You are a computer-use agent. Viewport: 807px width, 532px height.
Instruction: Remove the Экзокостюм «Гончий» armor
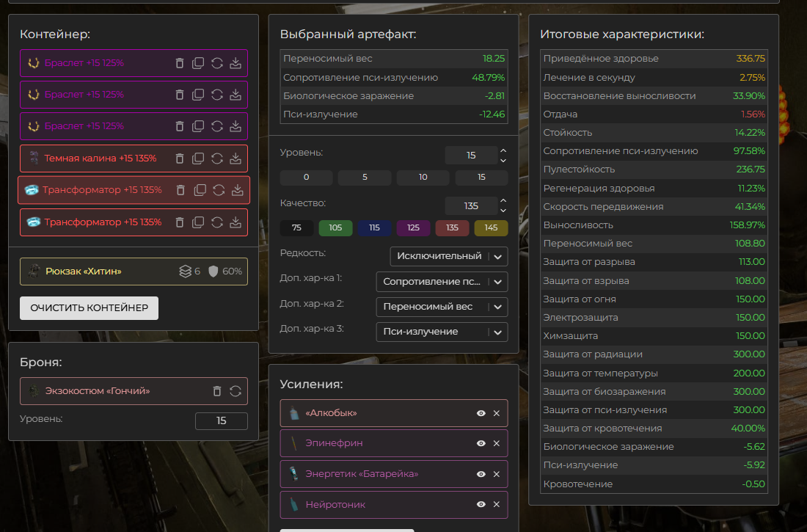coord(217,391)
